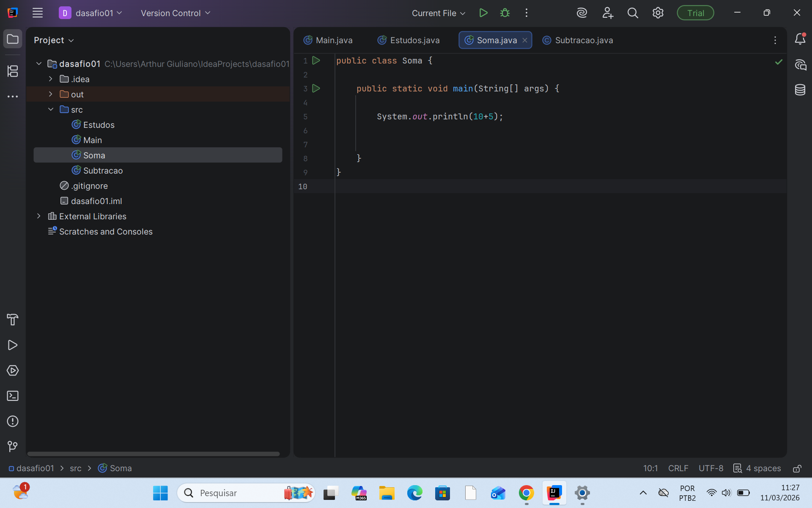This screenshot has height=508, width=812.
Task: Open the Terminal tool window
Action: click(13, 396)
